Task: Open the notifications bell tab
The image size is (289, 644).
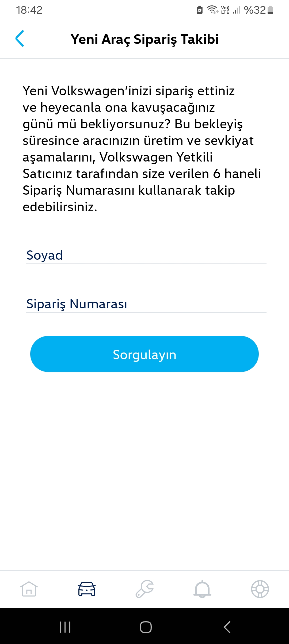Action: [202, 589]
